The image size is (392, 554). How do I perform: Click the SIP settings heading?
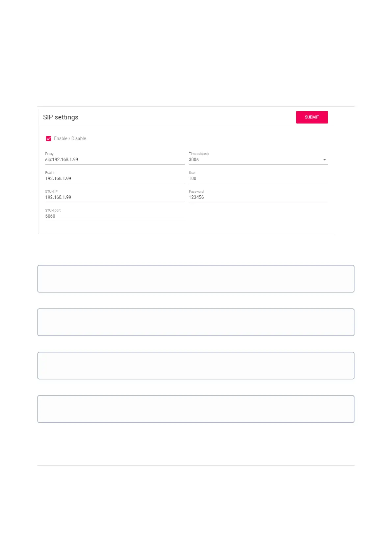[61, 117]
